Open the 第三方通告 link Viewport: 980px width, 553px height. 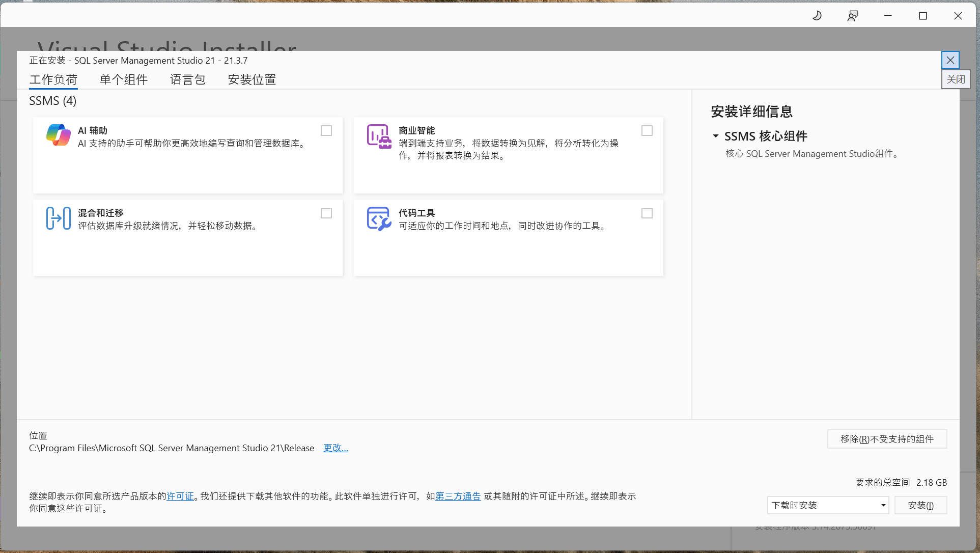[458, 496]
